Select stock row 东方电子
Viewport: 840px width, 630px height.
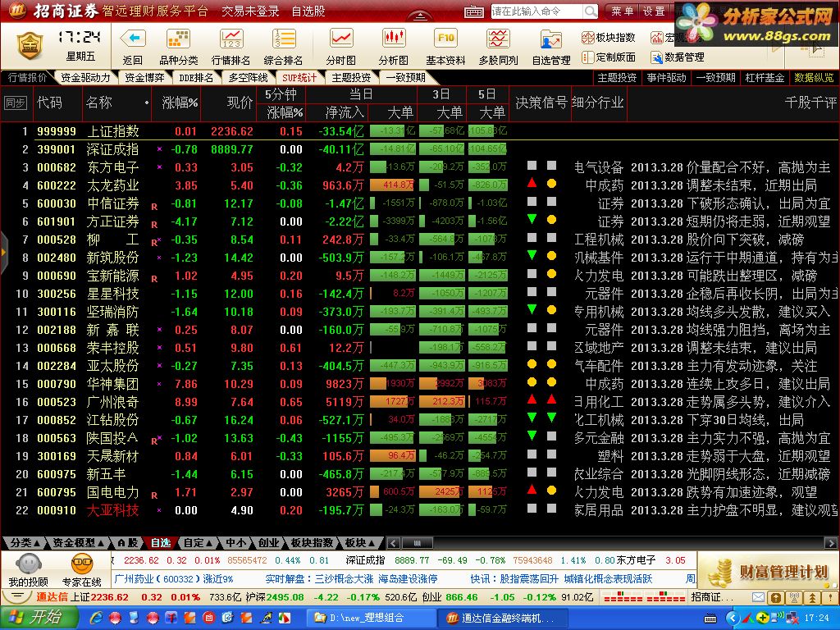tap(420, 167)
